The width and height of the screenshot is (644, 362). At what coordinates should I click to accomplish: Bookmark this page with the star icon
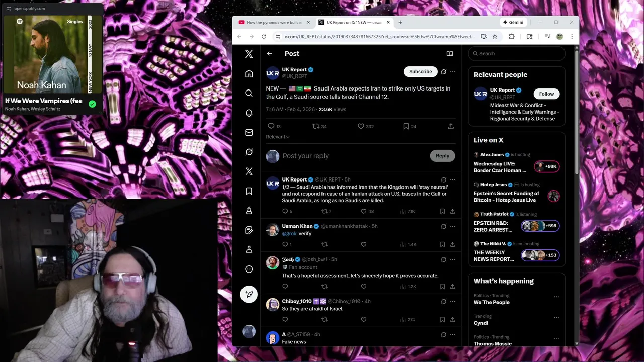pos(495,36)
